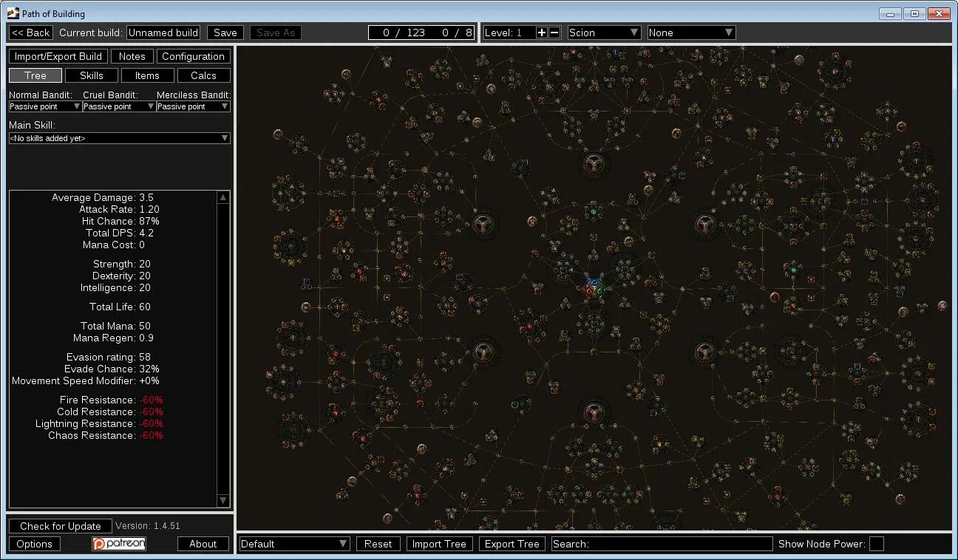Select the Marauder class start node lower-left of center
This screenshot has width=958, height=560.
point(483,352)
